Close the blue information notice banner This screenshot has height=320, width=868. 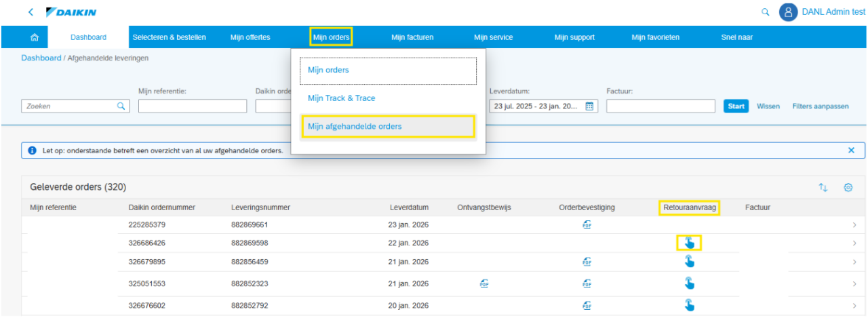(851, 151)
